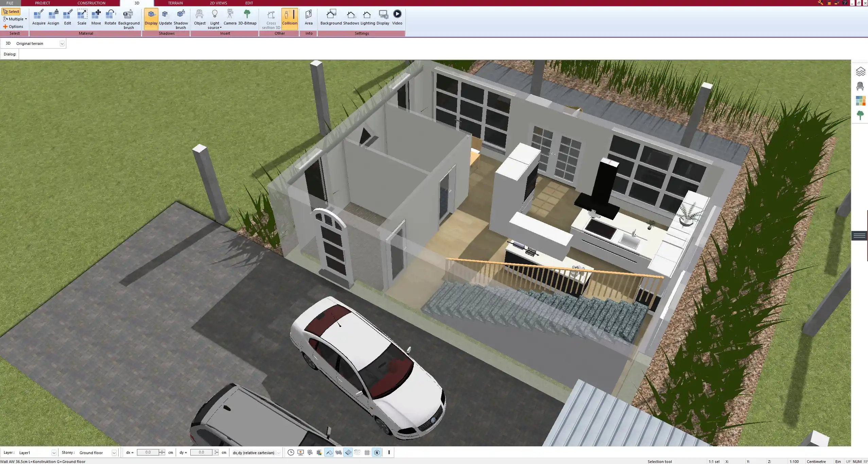Toggle the shadows Display button
Screen dimensions: 868x464
(151, 19)
